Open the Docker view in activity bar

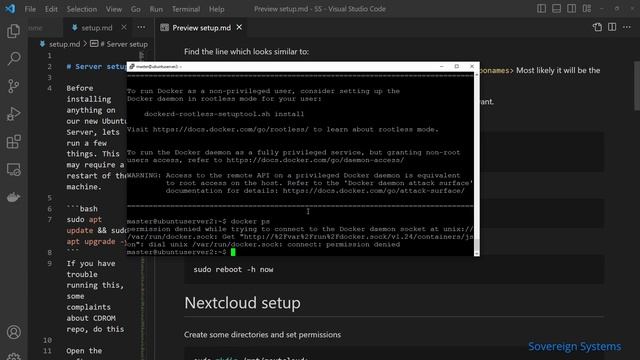coord(13,197)
